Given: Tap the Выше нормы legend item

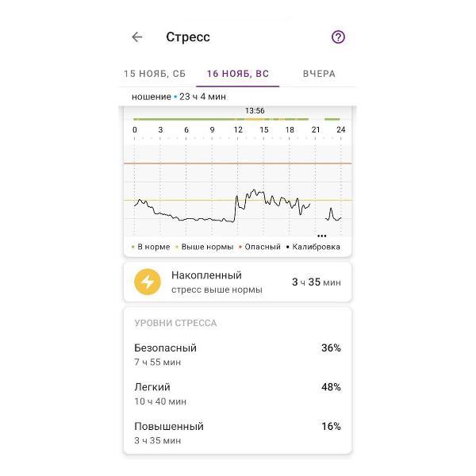Looking at the screenshot, I should (x=205, y=247).
